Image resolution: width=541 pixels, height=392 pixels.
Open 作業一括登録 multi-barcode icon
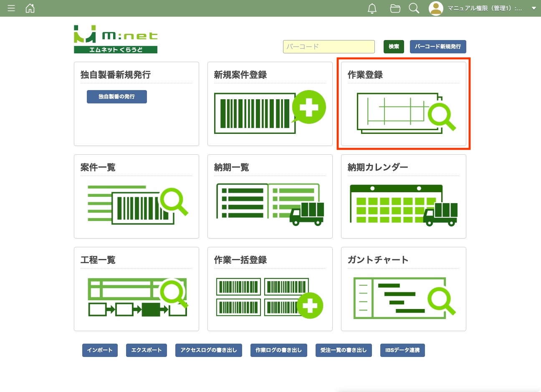(x=270, y=298)
